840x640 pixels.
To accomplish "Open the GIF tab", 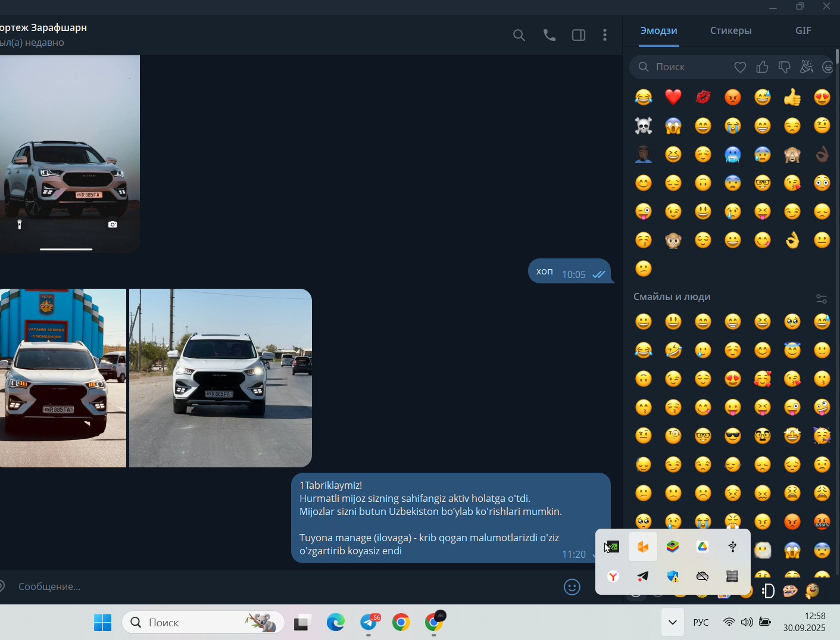I will pyautogui.click(x=803, y=30).
